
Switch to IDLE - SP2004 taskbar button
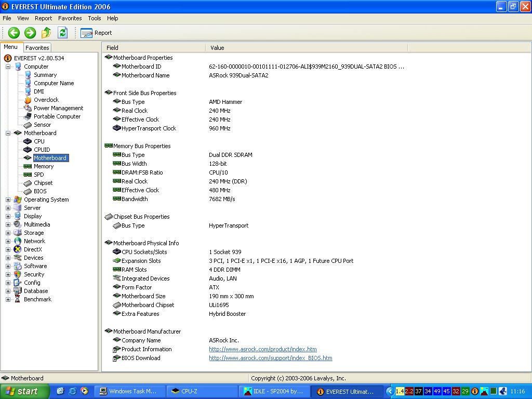click(x=275, y=391)
